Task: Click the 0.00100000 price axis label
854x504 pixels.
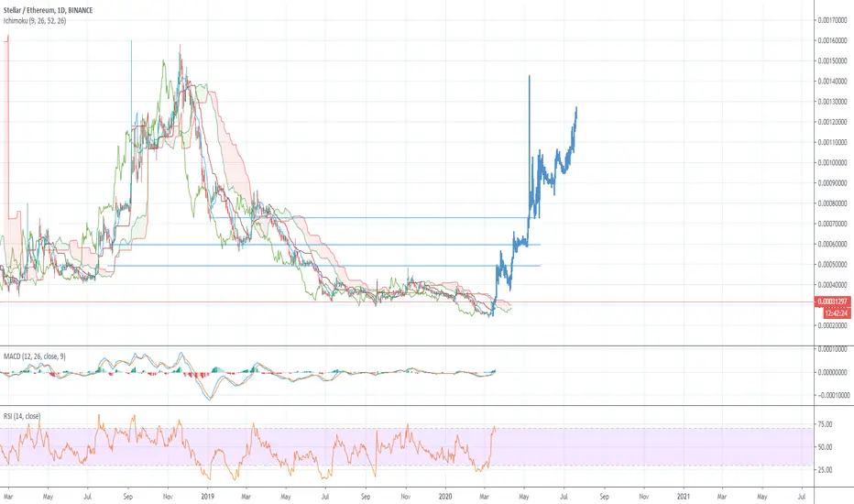Action: point(832,163)
